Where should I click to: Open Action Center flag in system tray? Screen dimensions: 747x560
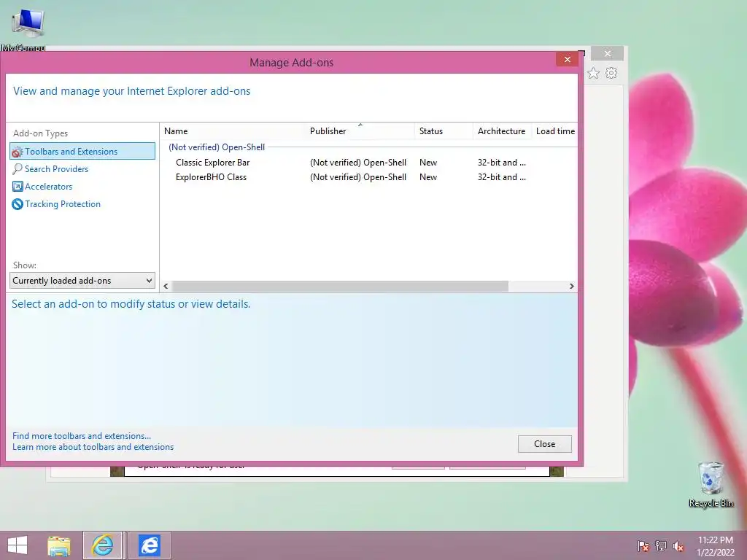[643, 546]
